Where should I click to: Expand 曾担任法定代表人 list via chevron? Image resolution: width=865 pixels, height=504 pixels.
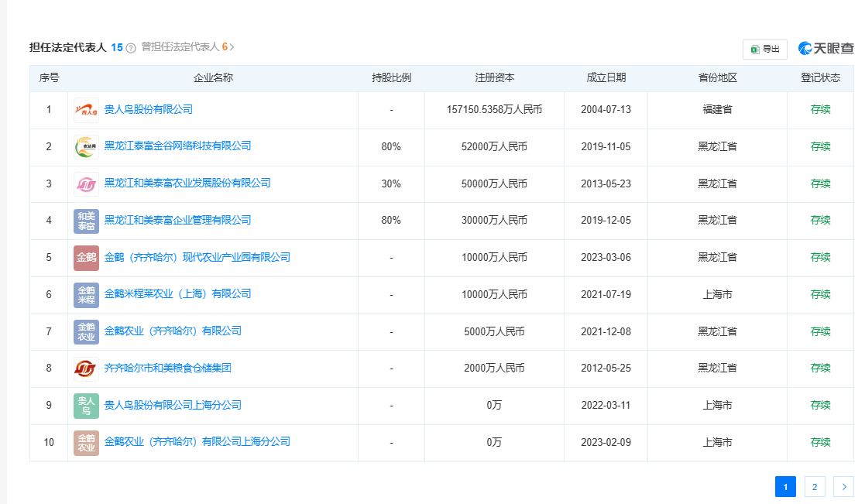click(232, 47)
